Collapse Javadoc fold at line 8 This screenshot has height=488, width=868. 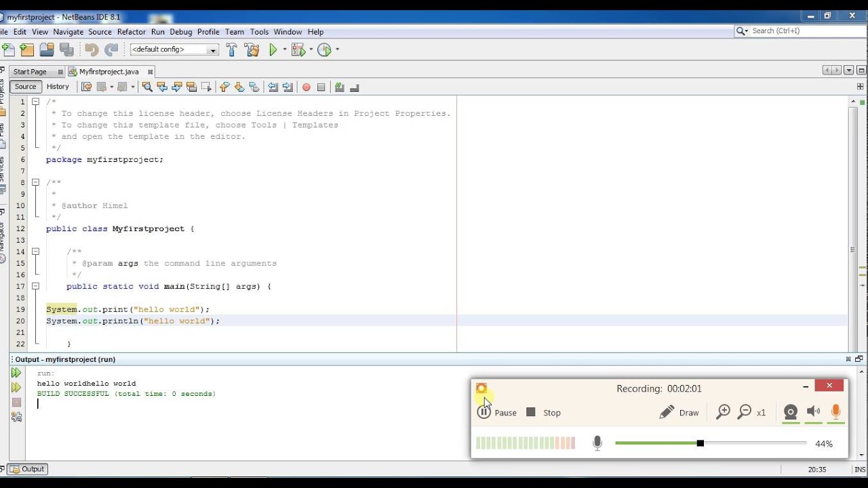click(x=35, y=182)
